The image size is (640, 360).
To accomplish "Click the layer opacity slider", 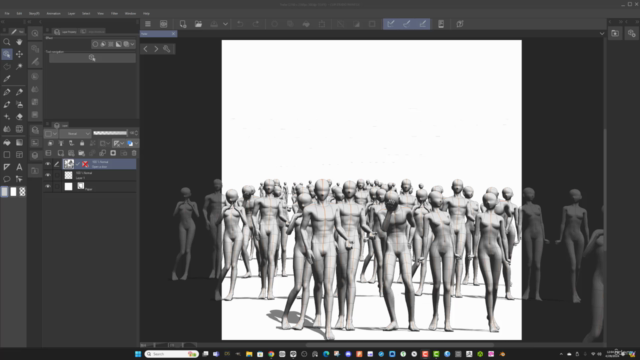I will [x=110, y=133].
